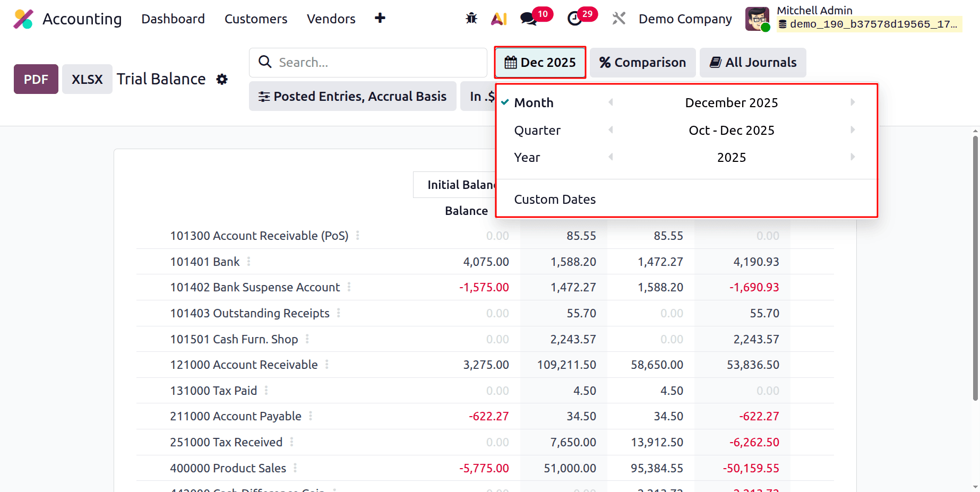
Task: Click the 13,912.50 value in Tax Received row
Action: pyautogui.click(x=657, y=442)
